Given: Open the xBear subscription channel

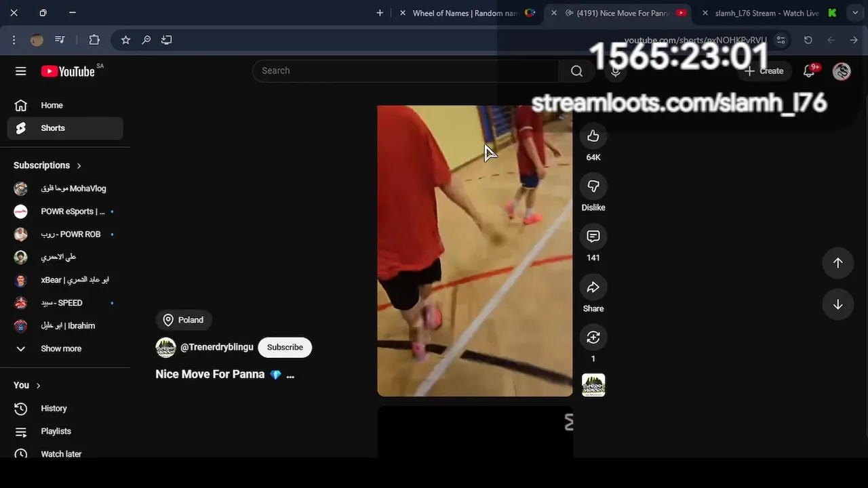Looking at the screenshot, I should (65, 280).
